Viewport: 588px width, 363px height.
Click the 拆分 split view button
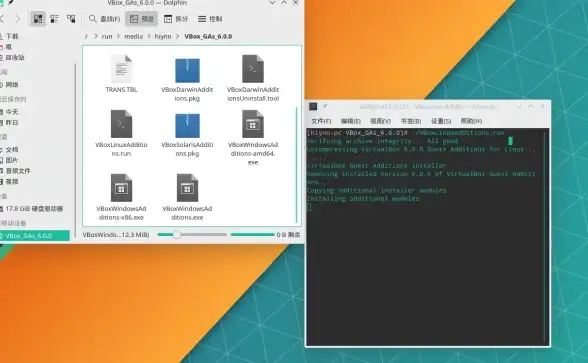[176, 19]
